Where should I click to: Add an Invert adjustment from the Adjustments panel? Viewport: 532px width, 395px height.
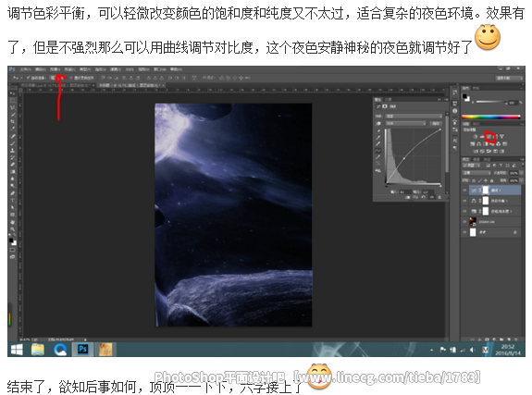(x=476, y=151)
